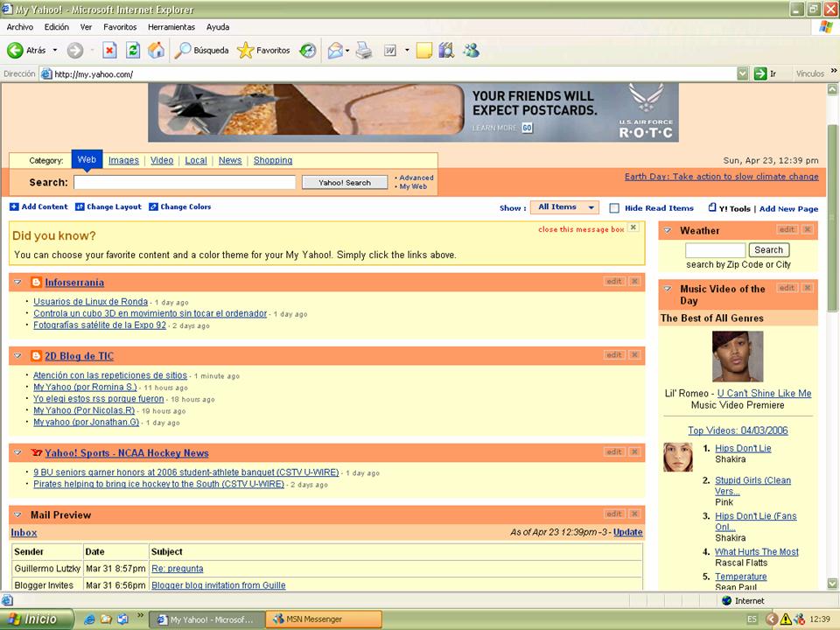Click the Add New Page link
The height and width of the screenshot is (630, 840).
pos(788,209)
